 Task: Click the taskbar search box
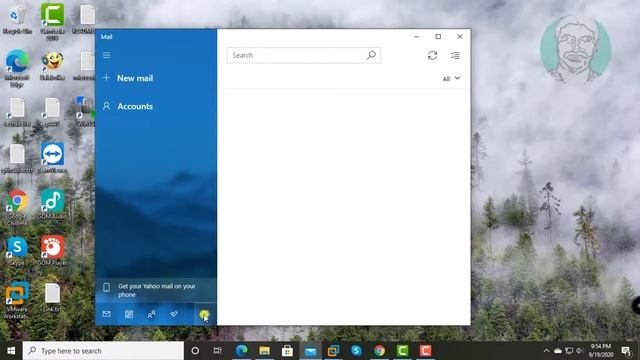click(103, 351)
